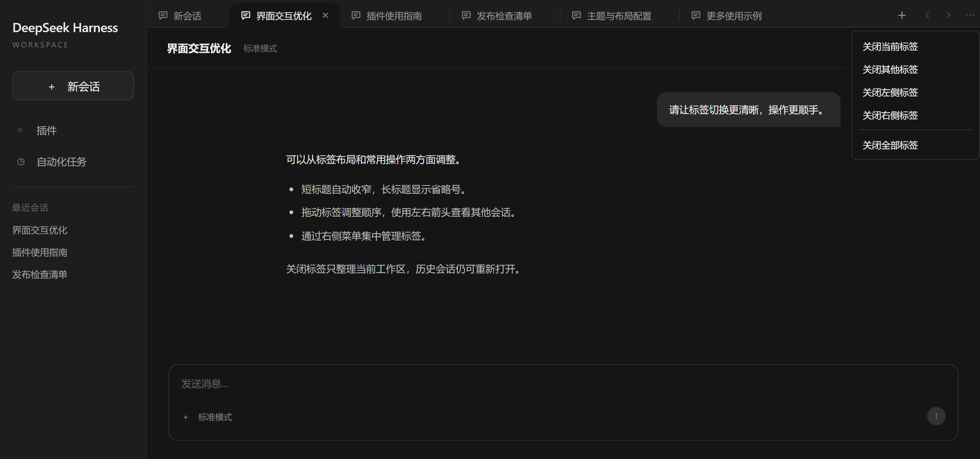980x459 pixels.
Task: Switch to the 发布检查清单 tab
Action: (x=504, y=16)
